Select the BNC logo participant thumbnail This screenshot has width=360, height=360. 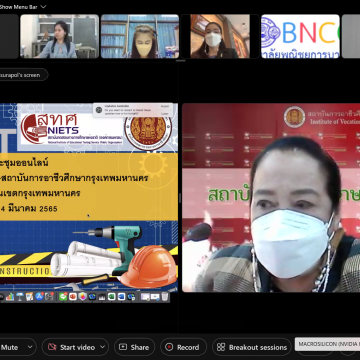click(x=300, y=36)
